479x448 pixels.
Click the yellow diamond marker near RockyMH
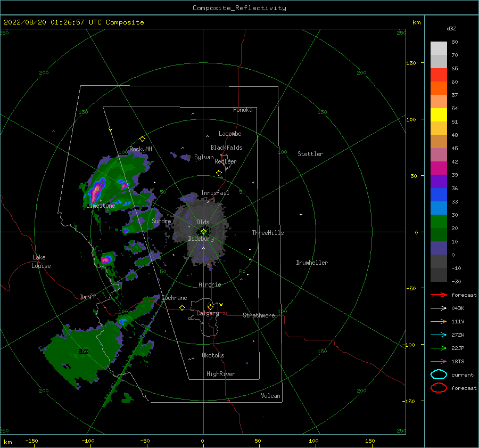142,139
